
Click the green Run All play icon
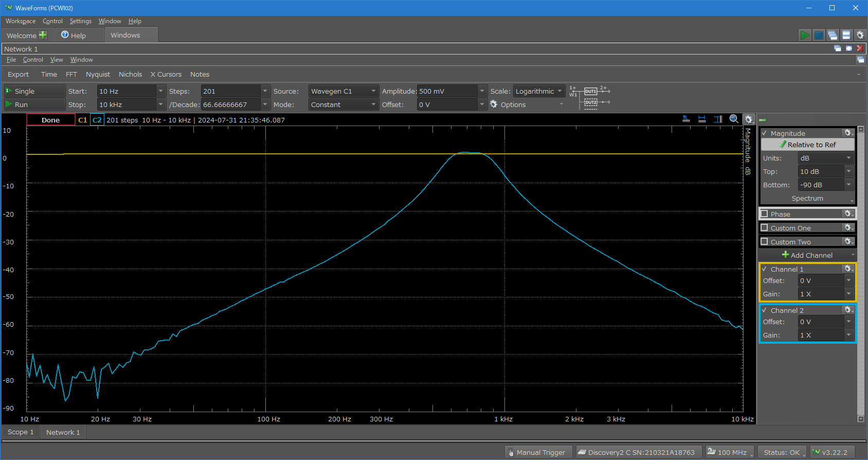coord(805,35)
